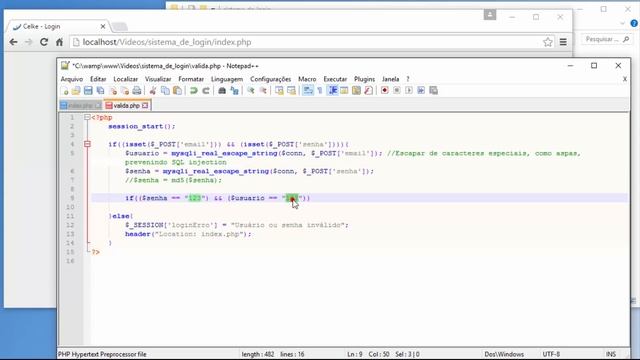
Task: Toggle indent guide display
Action: pyautogui.click(x=333, y=91)
